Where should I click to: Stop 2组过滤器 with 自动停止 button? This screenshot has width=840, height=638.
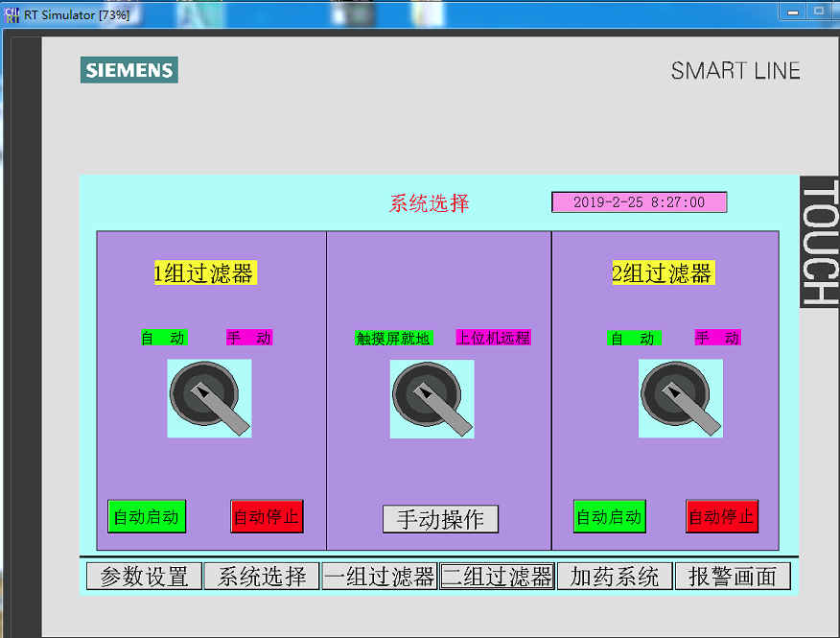(722, 516)
